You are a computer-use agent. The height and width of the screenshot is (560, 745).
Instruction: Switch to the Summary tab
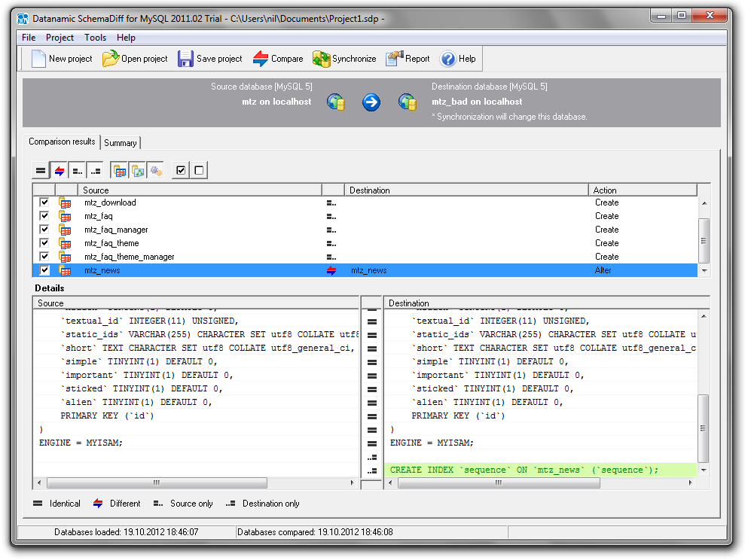pos(121,143)
